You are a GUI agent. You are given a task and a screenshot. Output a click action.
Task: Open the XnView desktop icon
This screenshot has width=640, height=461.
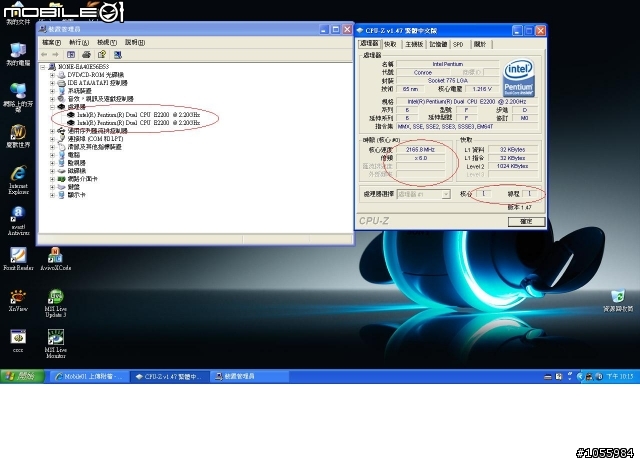[x=18, y=301]
